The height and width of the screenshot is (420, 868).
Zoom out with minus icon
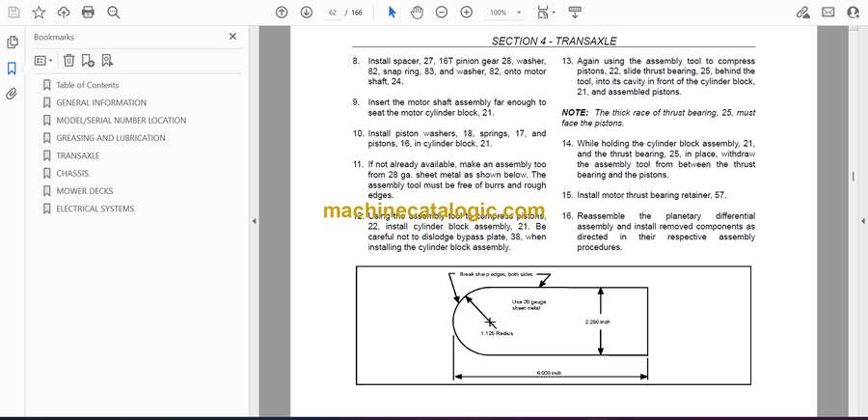(x=441, y=13)
